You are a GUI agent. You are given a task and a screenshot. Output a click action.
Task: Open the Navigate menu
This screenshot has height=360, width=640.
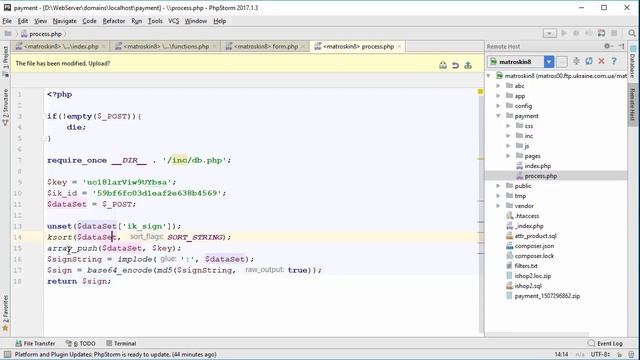64,21
